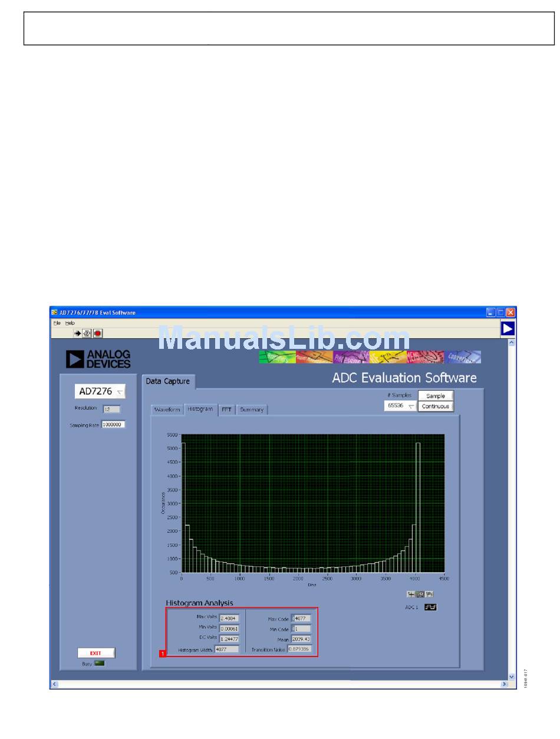
Task: Click the large run arrow icon at top right
Action: point(508,329)
